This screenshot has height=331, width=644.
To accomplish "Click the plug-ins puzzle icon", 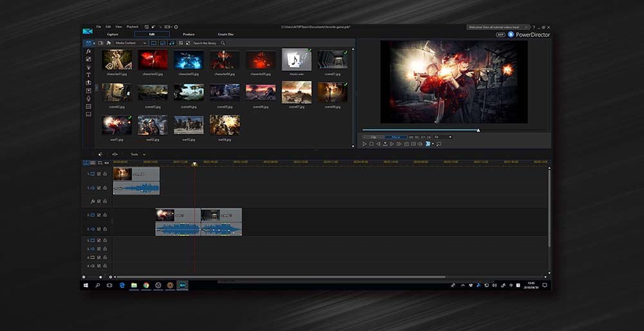I will pyautogui.click(x=108, y=43).
